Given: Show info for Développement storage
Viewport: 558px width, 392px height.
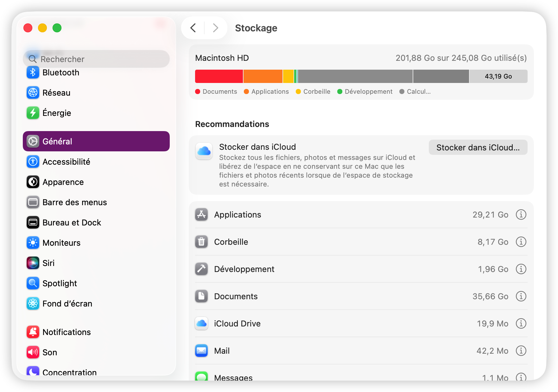Looking at the screenshot, I should point(521,269).
